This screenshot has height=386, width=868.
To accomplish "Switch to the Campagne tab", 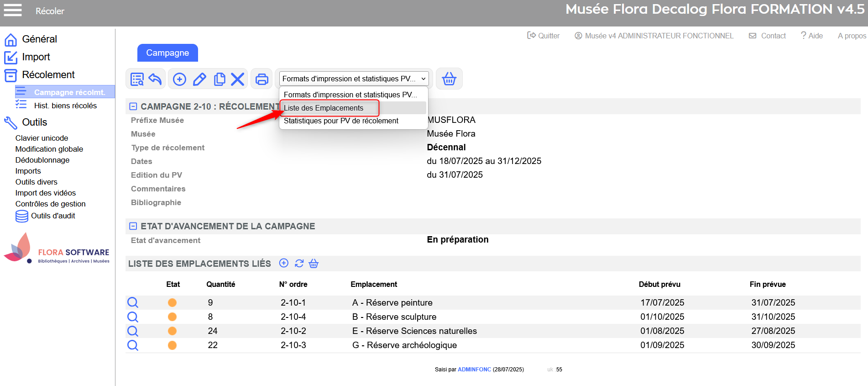I will tap(167, 53).
